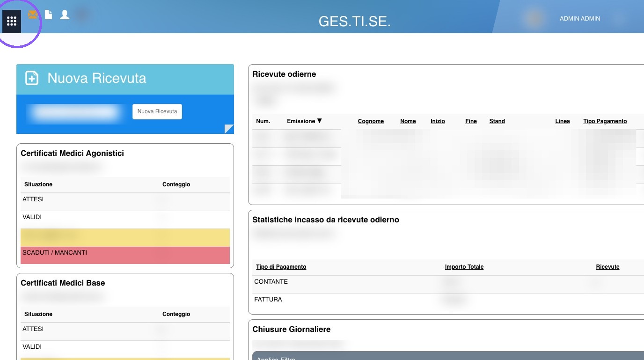This screenshot has height=360, width=644.
Task: Sort receipts by Cognome
Action: tap(371, 121)
